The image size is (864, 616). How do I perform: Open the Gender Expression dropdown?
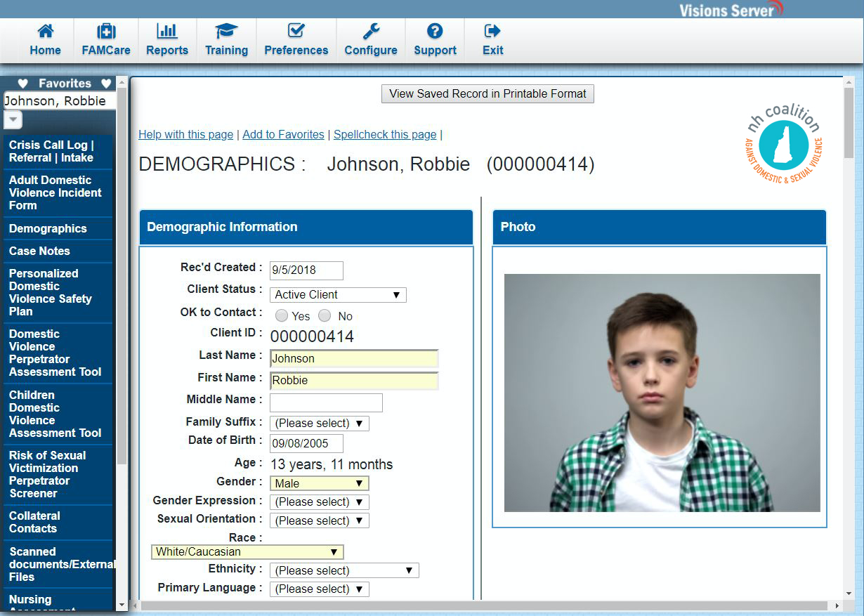pos(320,502)
